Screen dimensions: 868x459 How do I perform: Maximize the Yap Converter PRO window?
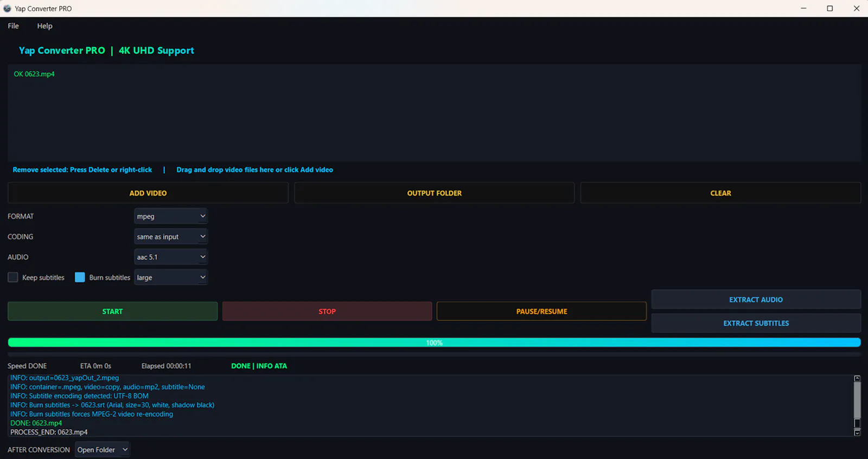click(829, 9)
